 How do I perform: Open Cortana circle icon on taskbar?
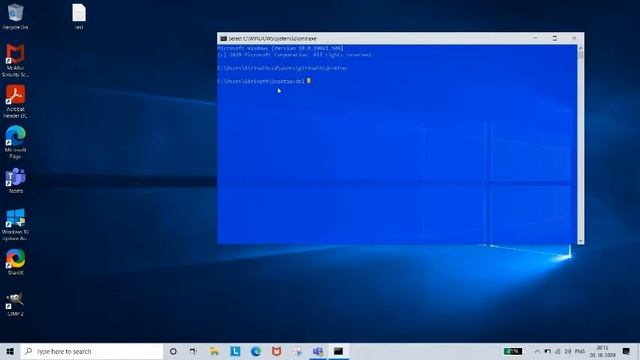[x=173, y=351]
